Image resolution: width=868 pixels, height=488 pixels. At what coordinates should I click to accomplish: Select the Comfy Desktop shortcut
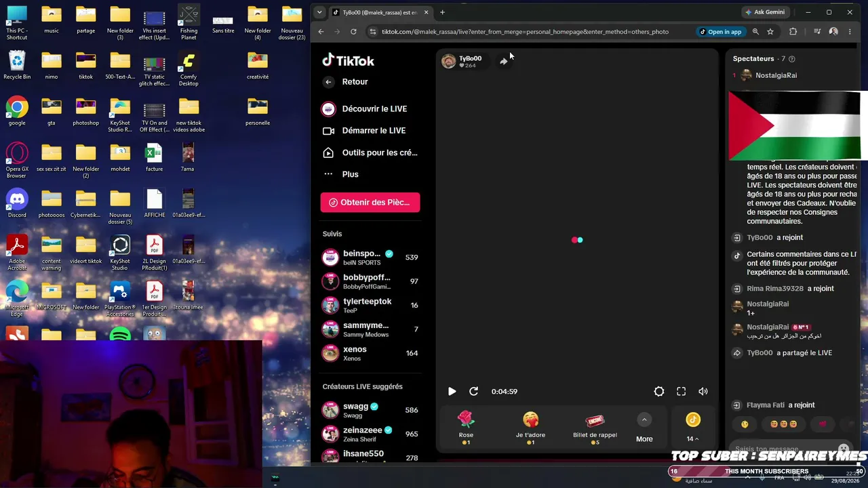pos(189,68)
